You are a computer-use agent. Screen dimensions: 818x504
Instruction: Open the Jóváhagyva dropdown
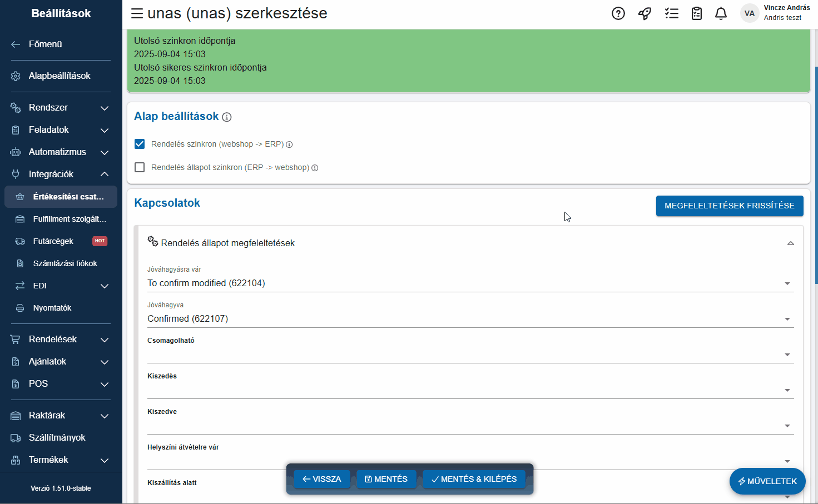[470, 319]
